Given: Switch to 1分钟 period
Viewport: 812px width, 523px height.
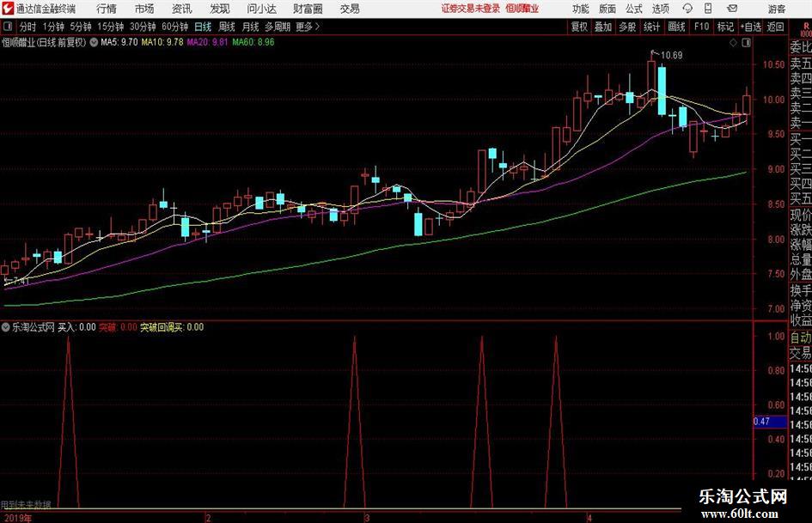Looking at the screenshot, I should coord(53,27).
